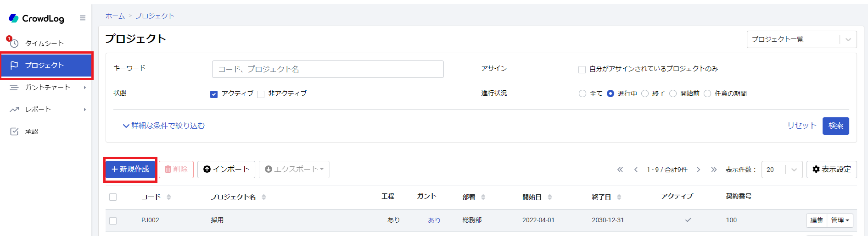
Task: Tick the select-all checkbox in table header
Action: pyautogui.click(x=113, y=197)
